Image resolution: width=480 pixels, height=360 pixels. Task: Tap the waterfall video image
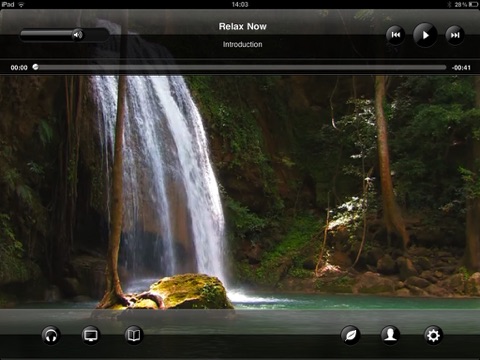240,192
